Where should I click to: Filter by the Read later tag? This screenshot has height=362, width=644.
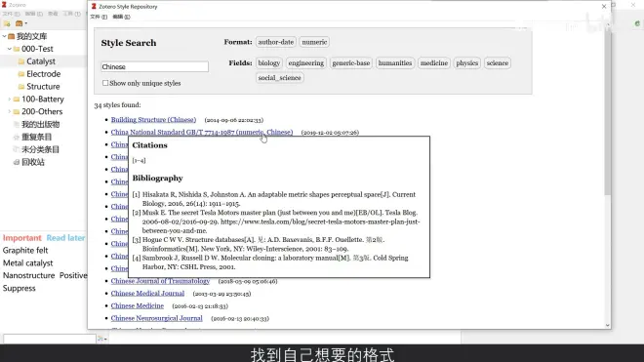pos(65,238)
